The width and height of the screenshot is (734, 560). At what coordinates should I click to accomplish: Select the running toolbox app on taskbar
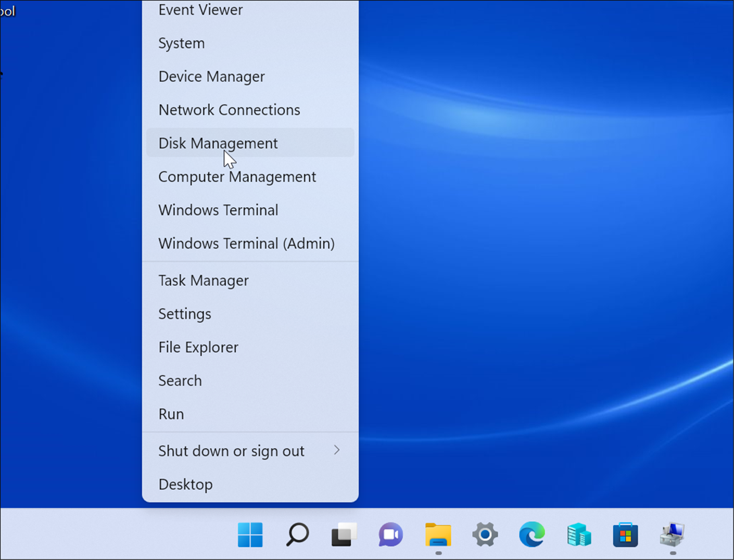[672, 535]
